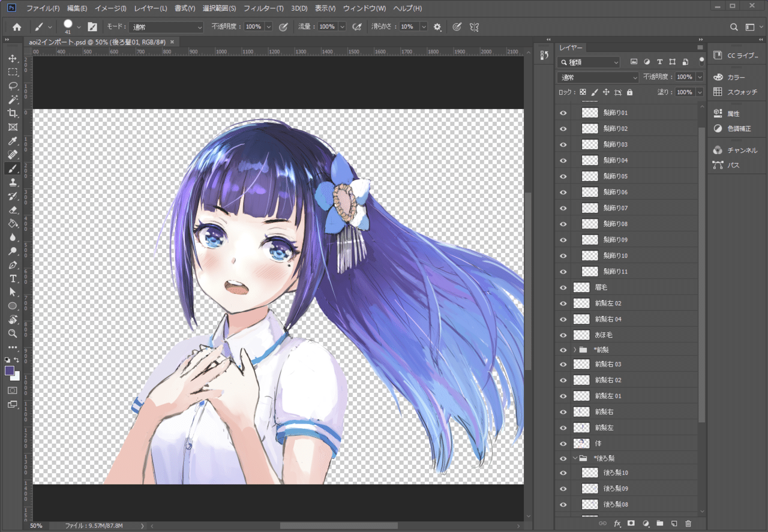Create a new layer
Image resolution: width=768 pixels, height=532 pixels.
(x=674, y=524)
